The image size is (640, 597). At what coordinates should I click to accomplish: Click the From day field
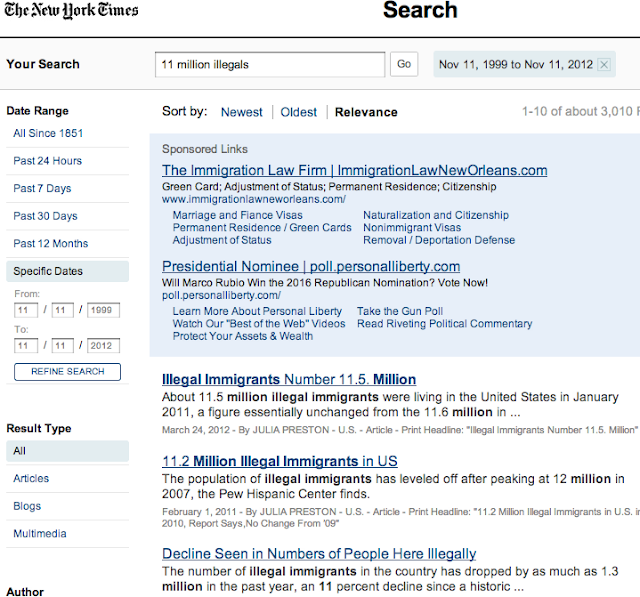tap(62, 310)
